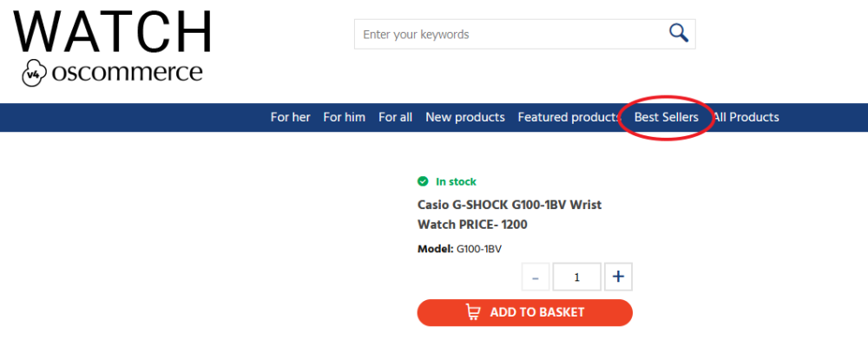Click the In stock status label
This screenshot has width=868, height=346.
click(x=457, y=181)
